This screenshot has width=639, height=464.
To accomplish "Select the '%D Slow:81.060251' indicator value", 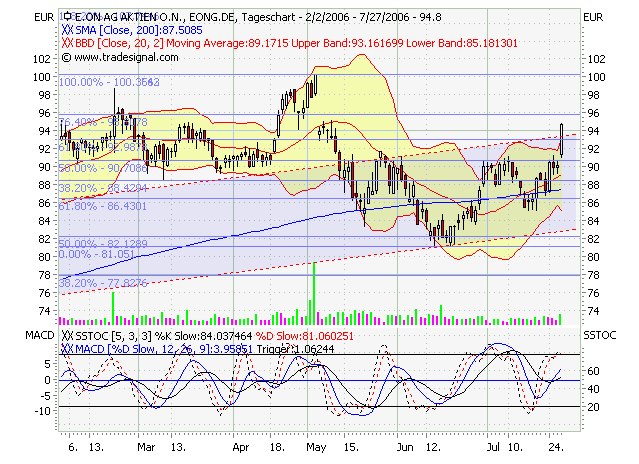I will [x=304, y=336].
